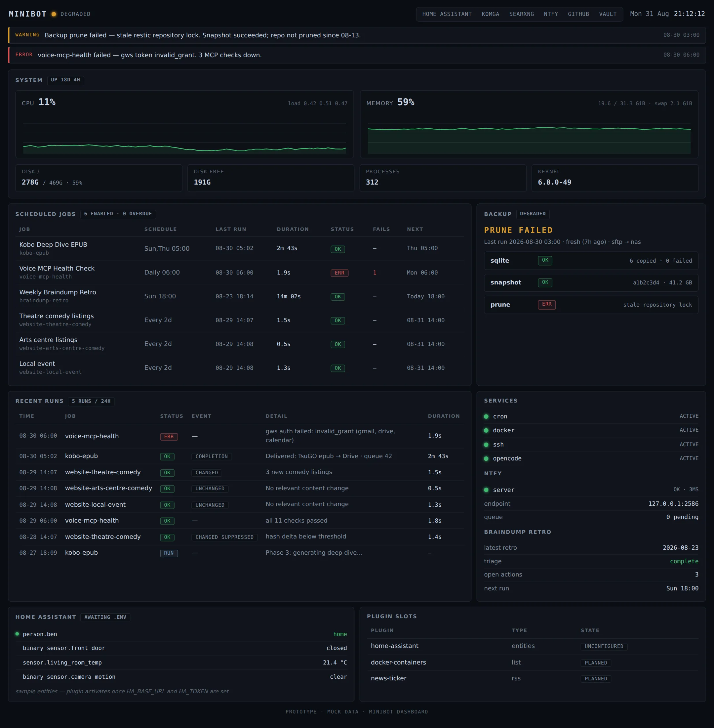Click the binary_sensor.camera_motion entity row
This screenshot has width=714, height=728.
coord(181,677)
